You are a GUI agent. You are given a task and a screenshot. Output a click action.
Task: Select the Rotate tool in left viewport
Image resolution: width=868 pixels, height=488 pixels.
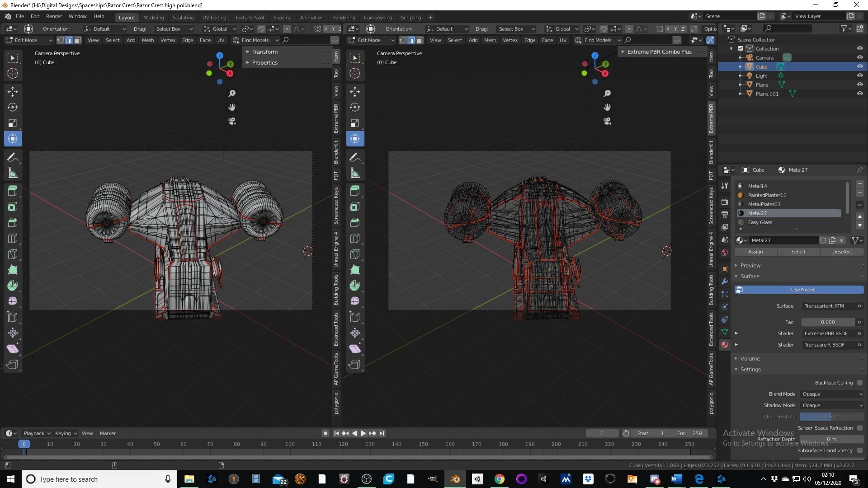pos(13,108)
